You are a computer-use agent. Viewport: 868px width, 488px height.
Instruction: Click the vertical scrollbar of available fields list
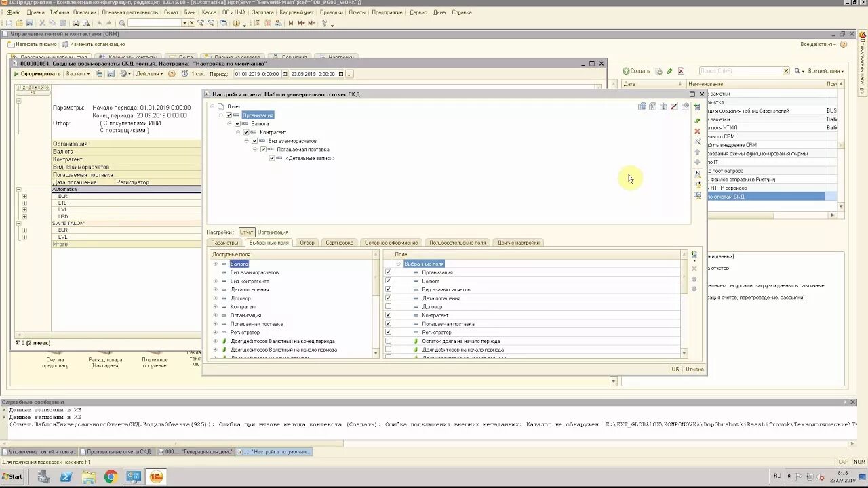point(376,304)
